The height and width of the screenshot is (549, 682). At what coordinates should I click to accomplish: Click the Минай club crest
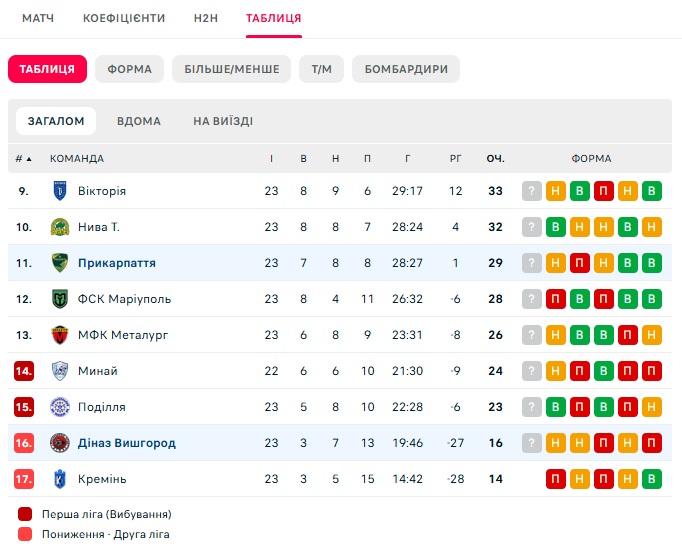[x=60, y=371]
